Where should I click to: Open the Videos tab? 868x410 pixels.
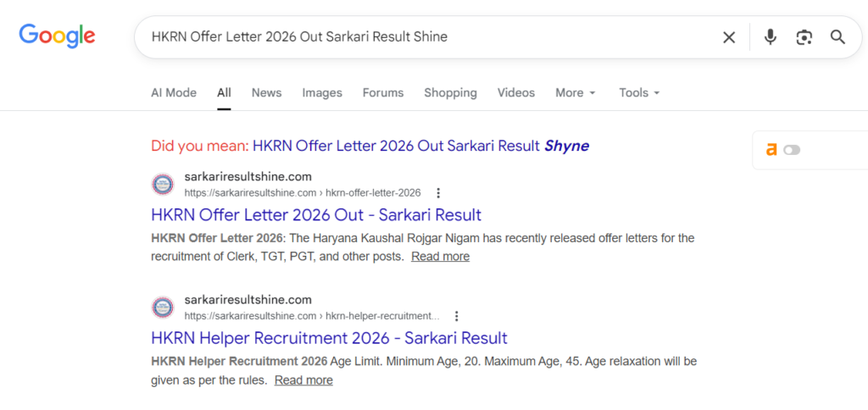click(x=516, y=93)
